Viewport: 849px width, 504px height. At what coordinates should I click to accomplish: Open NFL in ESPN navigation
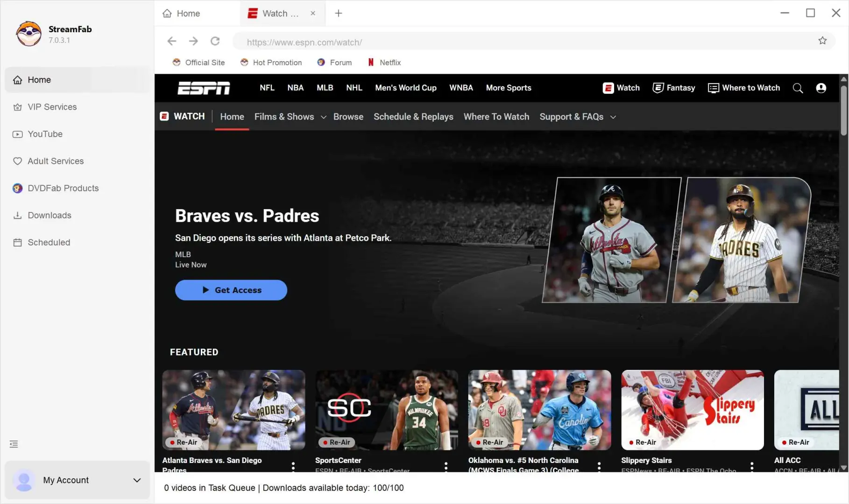point(267,88)
